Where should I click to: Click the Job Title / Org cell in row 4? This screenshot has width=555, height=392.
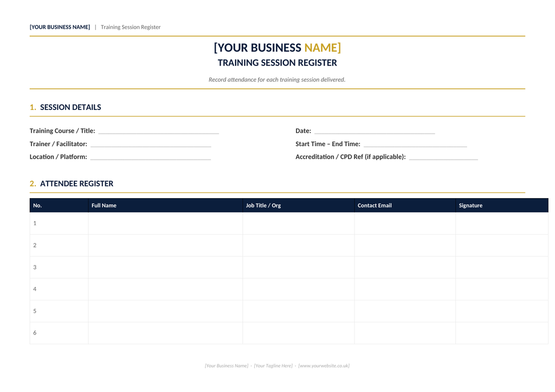point(299,289)
